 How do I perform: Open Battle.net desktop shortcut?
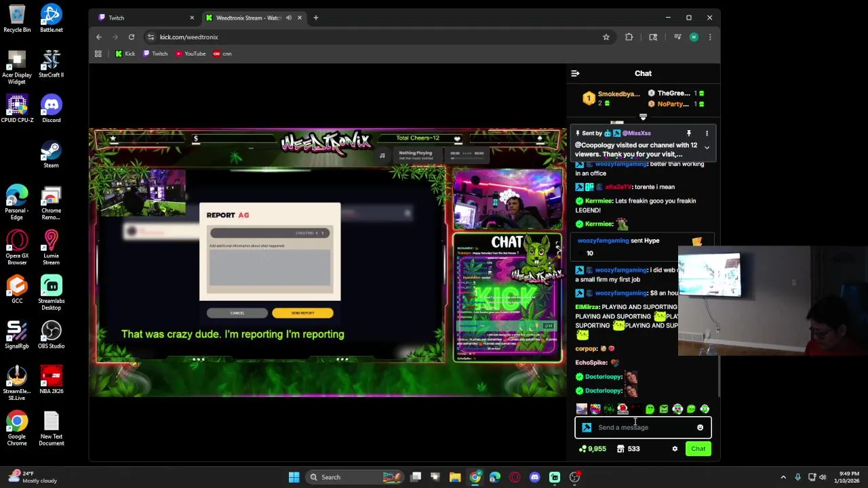click(51, 18)
